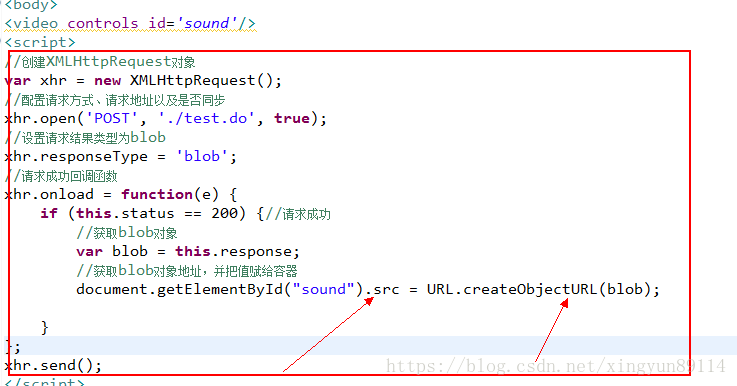Click the xhr.send() line
Viewport: 737px width, 386px height.
point(53,365)
